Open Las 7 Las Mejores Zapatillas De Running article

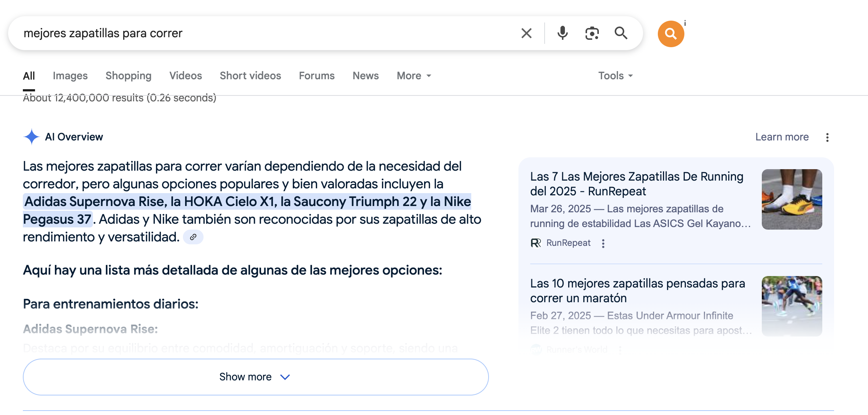click(x=637, y=184)
